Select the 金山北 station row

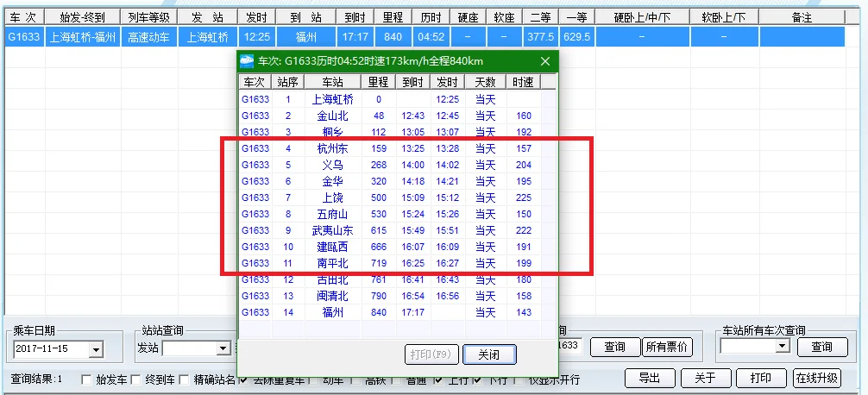click(x=390, y=116)
